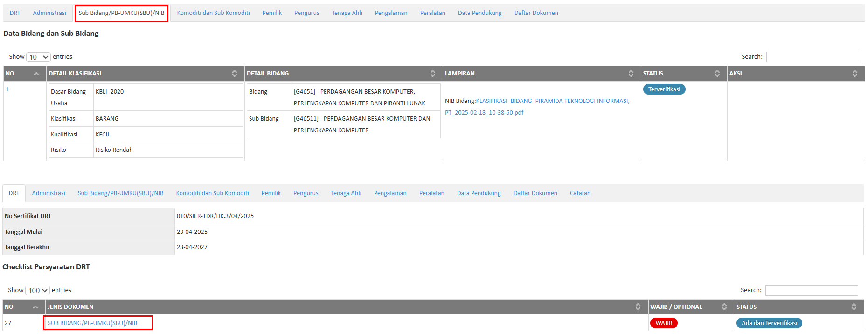The width and height of the screenshot is (868, 334).
Task: Click the Terverifikasi status badge
Action: 664,89
